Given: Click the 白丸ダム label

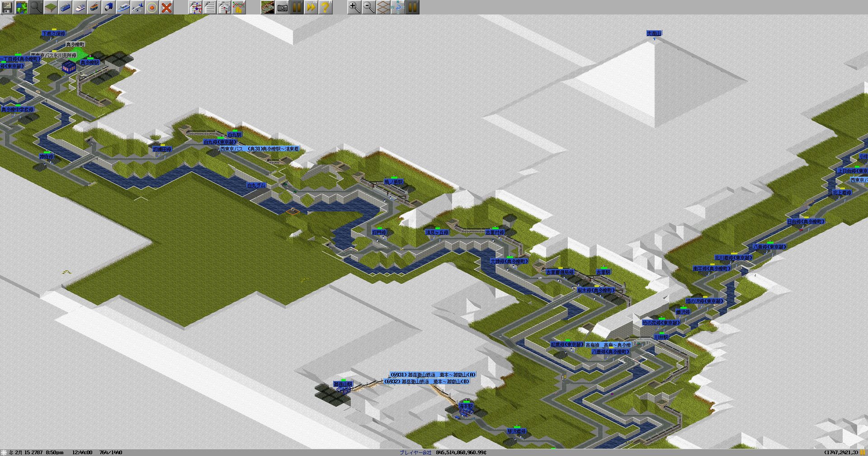Looking at the screenshot, I should 256,185.
